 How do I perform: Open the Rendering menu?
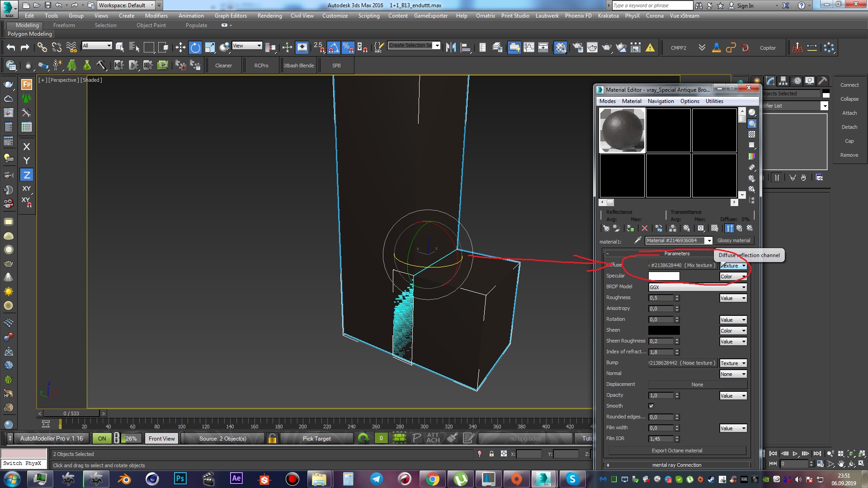(269, 16)
